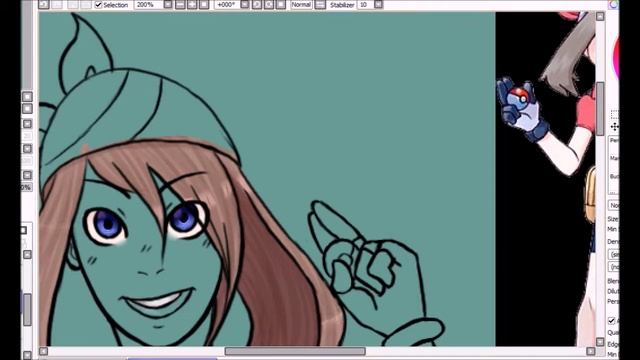Viewport: 640px width, 360px height.
Task: Click the left panel scrollbar thumb
Action: point(27,310)
